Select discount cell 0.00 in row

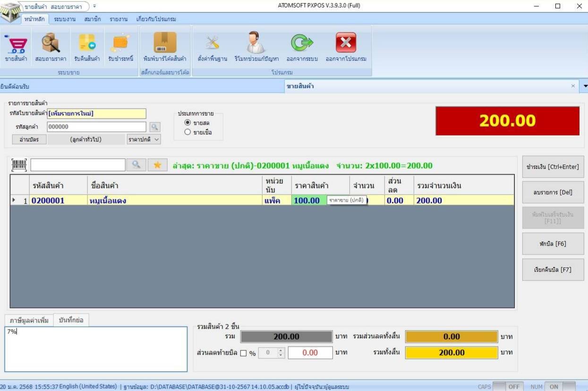[399, 200]
